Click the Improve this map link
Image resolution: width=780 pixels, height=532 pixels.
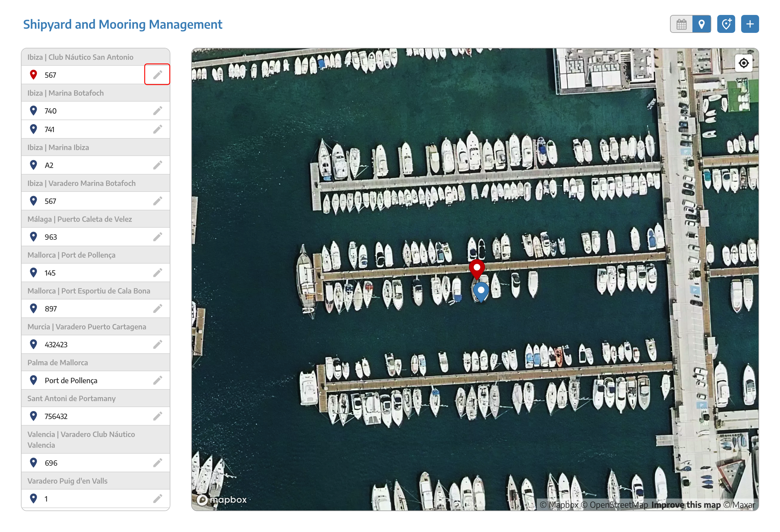(x=686, y=505)
